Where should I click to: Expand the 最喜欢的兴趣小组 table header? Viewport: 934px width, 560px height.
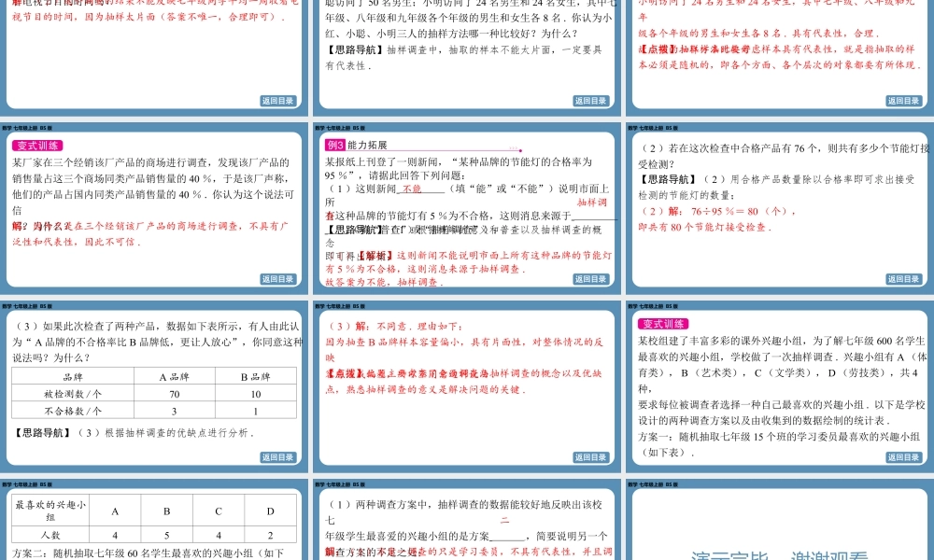51,511
